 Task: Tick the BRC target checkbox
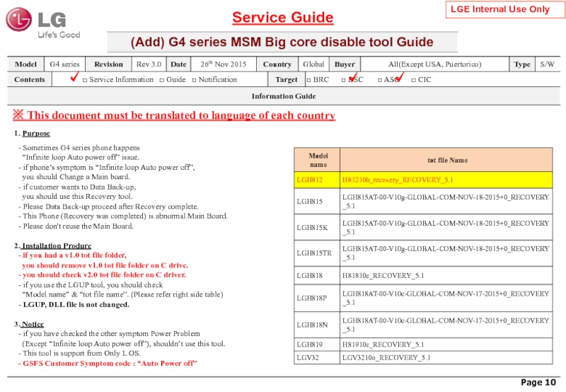click(308, 80)
